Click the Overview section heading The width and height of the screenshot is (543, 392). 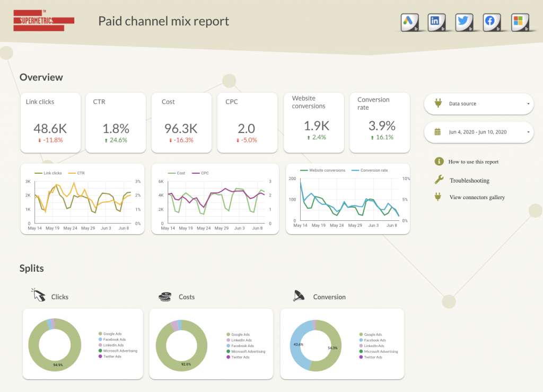(x=41, y=77)
